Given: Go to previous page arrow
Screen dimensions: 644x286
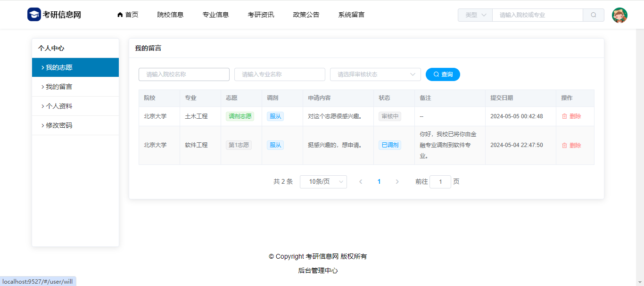Looking at the screenshot, I should point(361,182).
